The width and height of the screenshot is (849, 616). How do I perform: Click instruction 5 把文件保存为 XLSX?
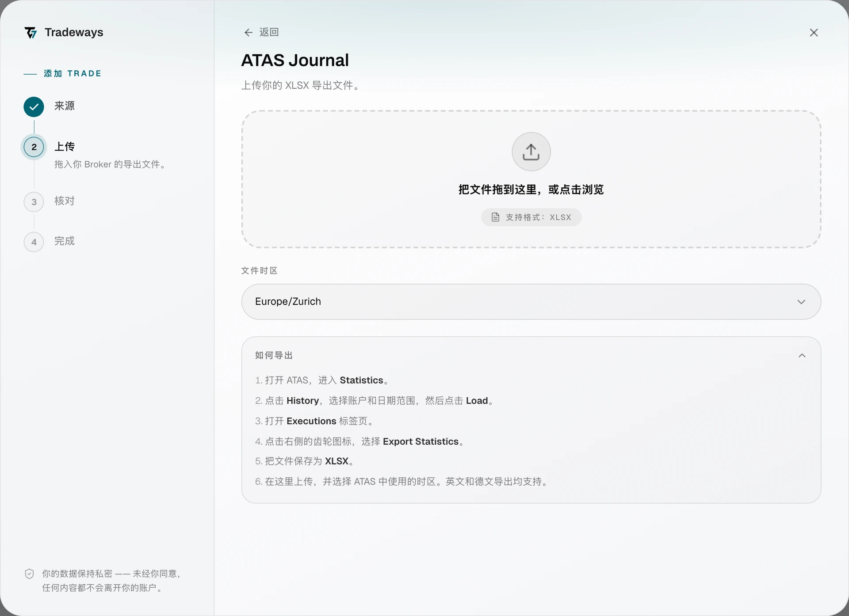(306, 461)
